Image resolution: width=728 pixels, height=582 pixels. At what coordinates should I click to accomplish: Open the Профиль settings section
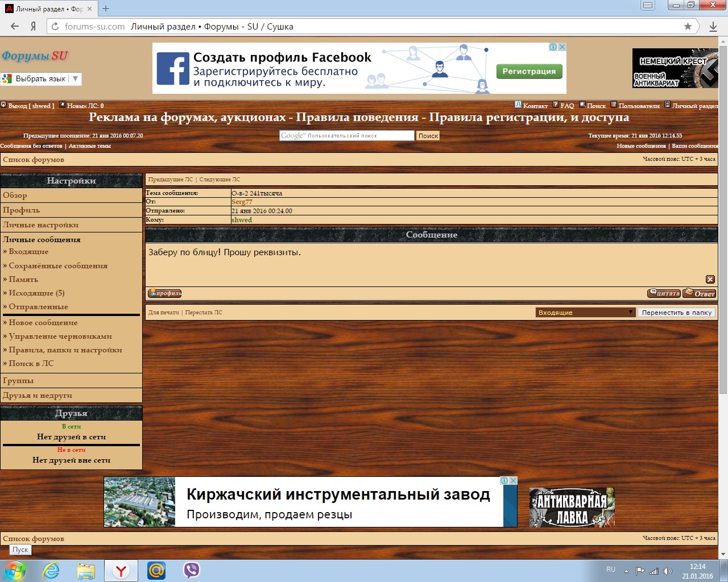[22, 210]
